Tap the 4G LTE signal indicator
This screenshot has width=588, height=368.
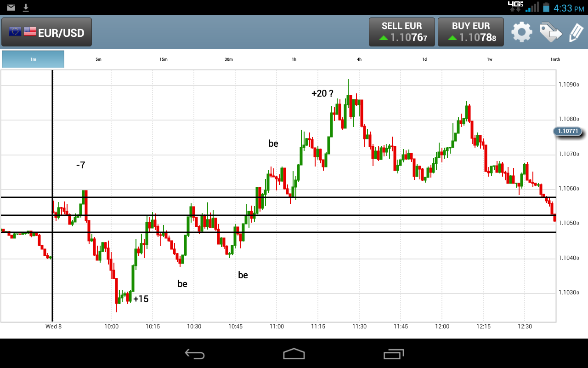515,6
